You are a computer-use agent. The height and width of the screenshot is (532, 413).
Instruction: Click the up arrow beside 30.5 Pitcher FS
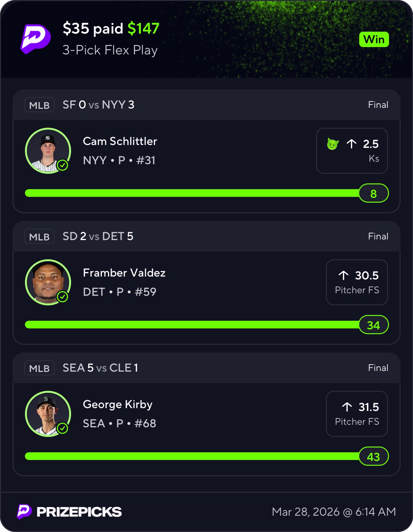tap(344, 275)
